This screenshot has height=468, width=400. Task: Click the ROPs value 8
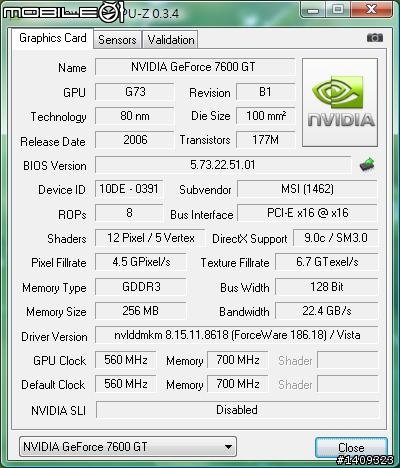[x=129, y=213]
